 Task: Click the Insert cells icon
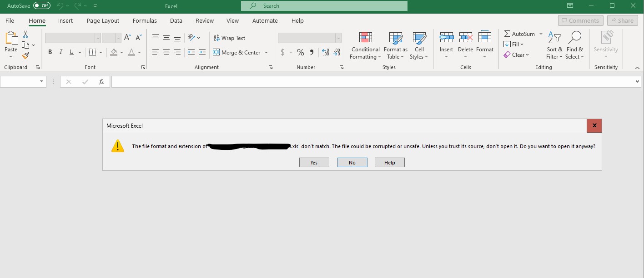[446, 37]
